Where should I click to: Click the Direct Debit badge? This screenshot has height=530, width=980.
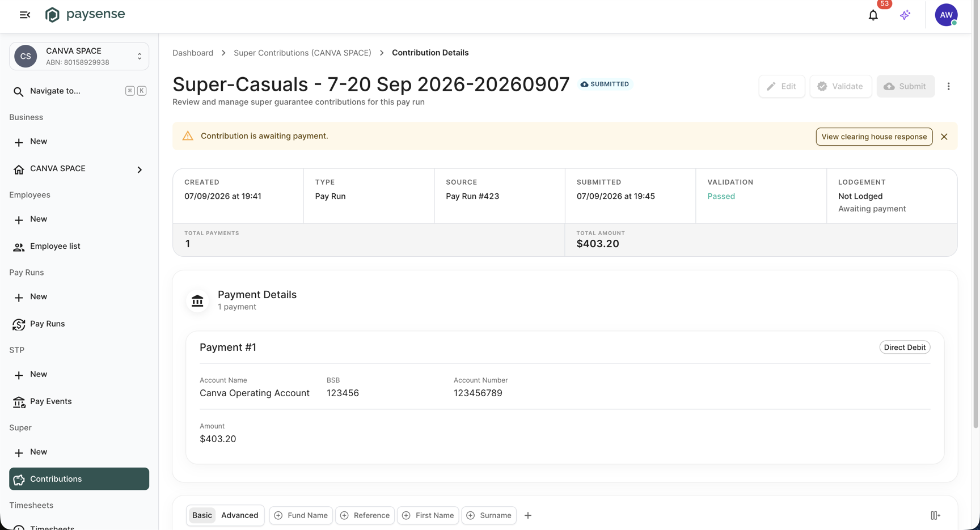[905, 347]
